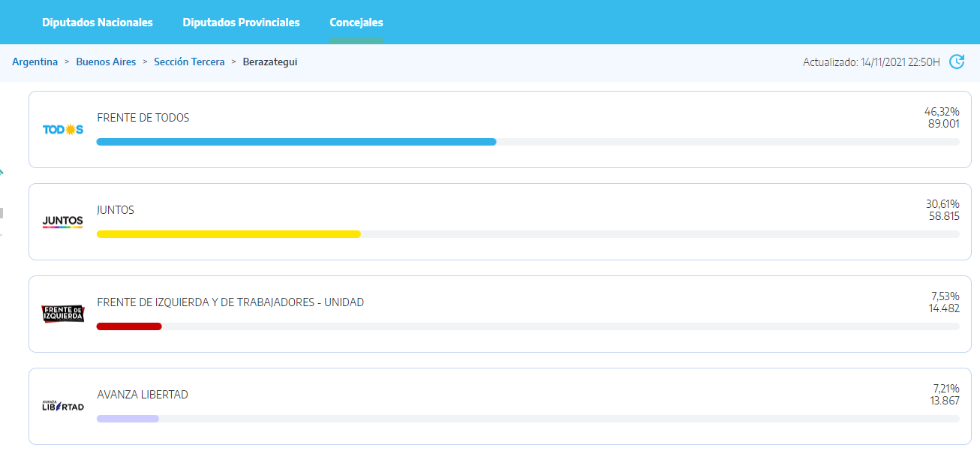Click the refresh icon beside the update time
980x451 pixels.
click(x=957, y=62)
